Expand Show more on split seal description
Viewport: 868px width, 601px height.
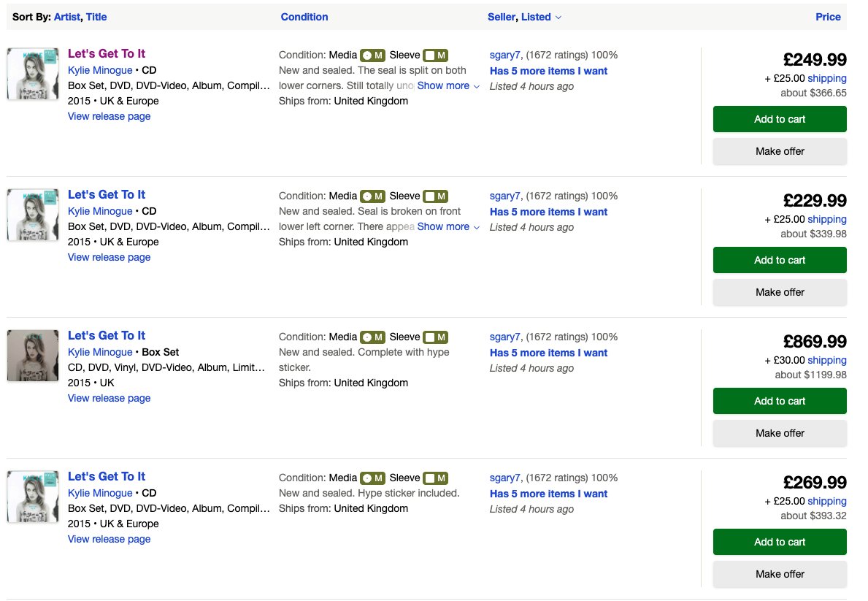[448, 86]
